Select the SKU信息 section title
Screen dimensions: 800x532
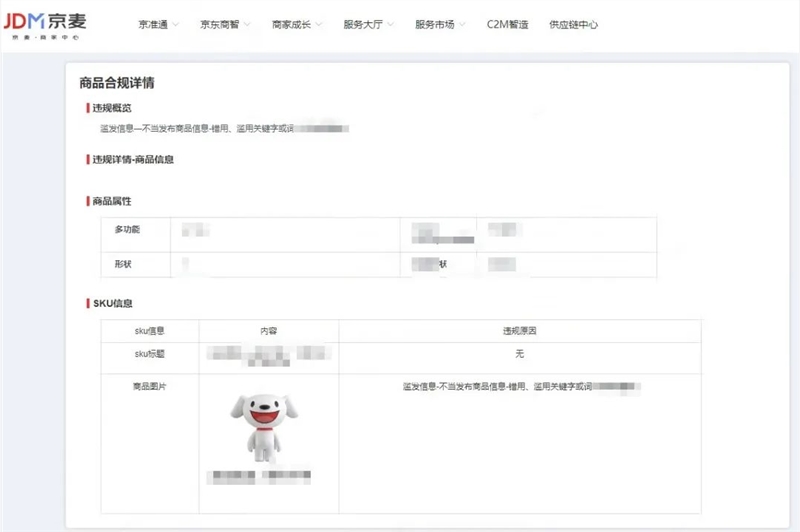113,303
